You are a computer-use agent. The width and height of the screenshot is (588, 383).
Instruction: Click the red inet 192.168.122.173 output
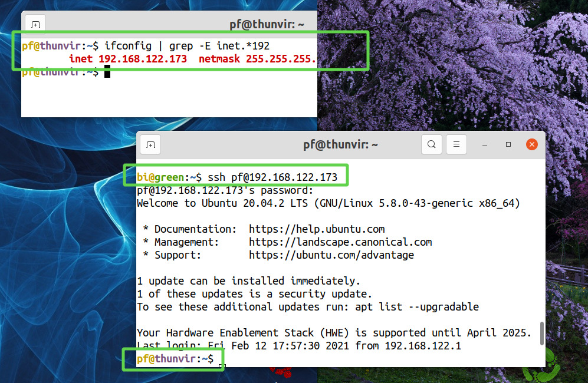click(128, 59)
